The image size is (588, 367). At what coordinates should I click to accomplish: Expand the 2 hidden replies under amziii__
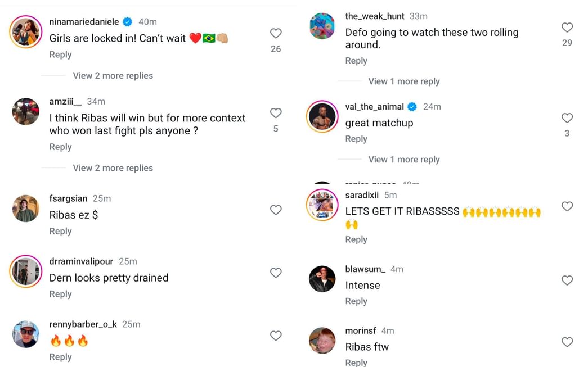113,167
